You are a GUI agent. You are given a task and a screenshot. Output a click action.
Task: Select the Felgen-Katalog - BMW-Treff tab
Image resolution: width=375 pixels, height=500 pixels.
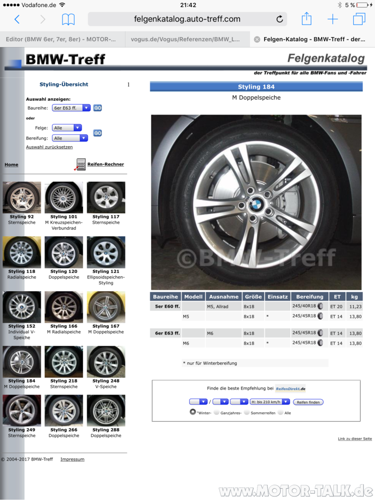pyautogui.click(x=314, y=39)
